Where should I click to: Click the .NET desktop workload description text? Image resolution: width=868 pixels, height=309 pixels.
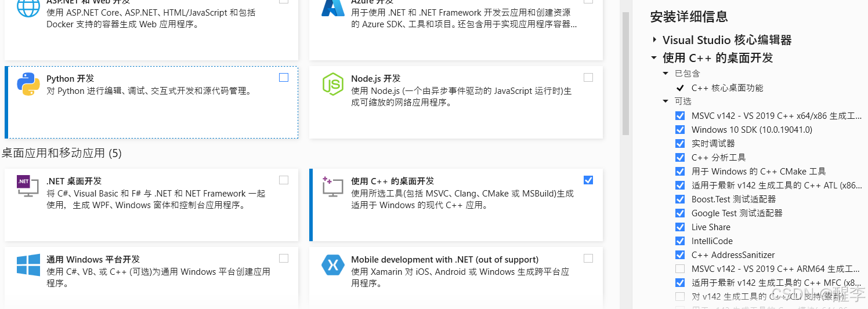click(x=156, y=199)
